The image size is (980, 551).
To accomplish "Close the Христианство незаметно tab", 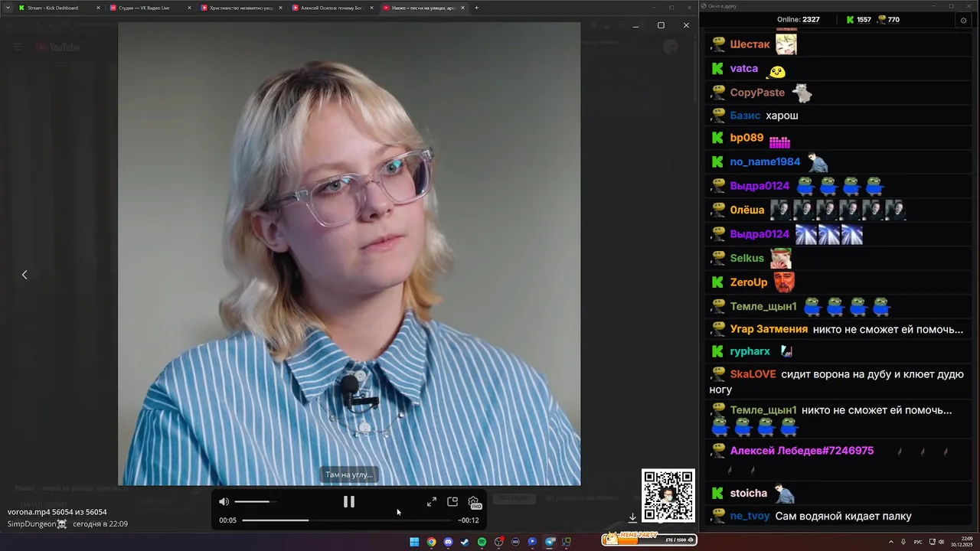I will (280, 8).
